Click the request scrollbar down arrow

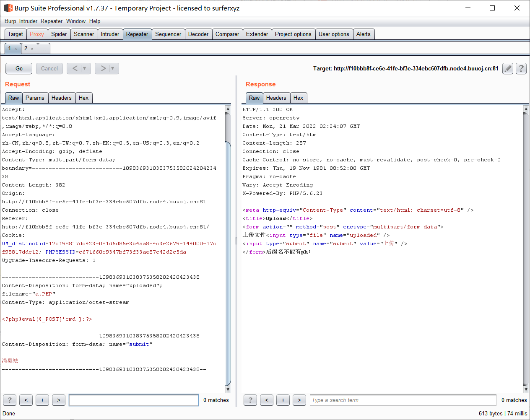click(x=228, y=389)
